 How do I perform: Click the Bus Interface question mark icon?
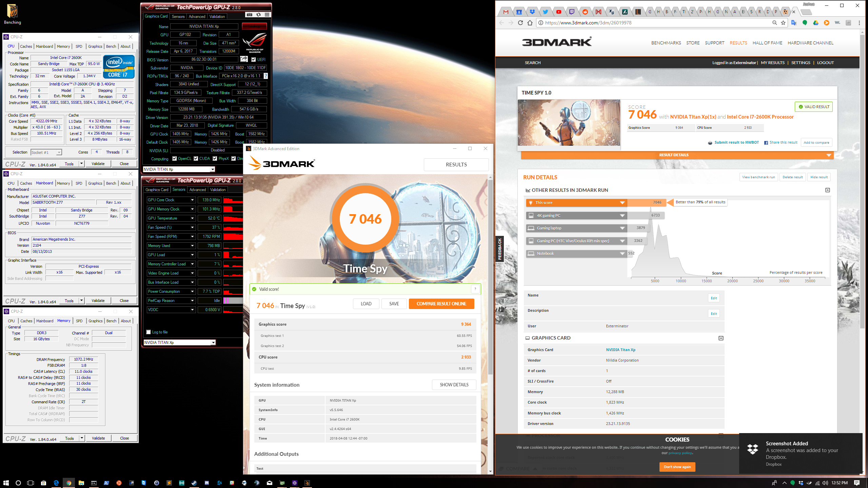(x=266, y=76)
